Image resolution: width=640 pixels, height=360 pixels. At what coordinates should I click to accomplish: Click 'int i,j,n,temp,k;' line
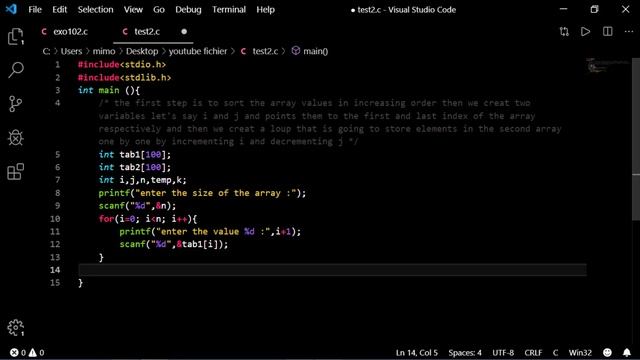(142, 180)
